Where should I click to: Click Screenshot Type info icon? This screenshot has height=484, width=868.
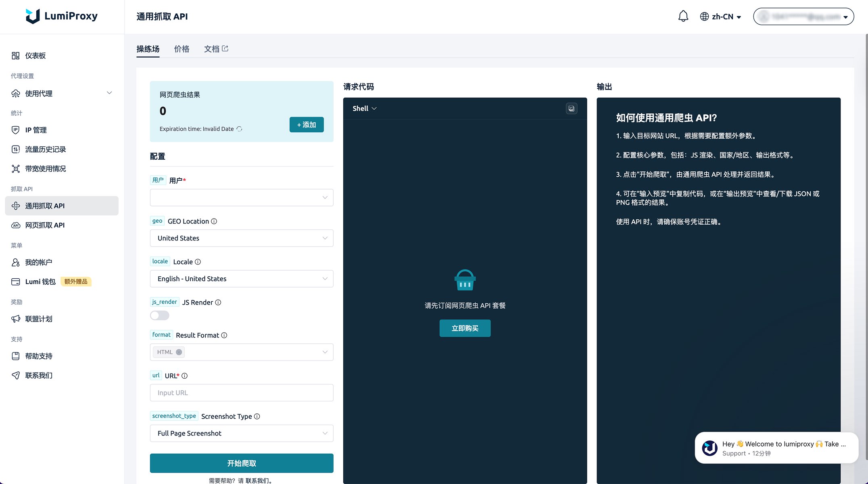coord(257,416)
